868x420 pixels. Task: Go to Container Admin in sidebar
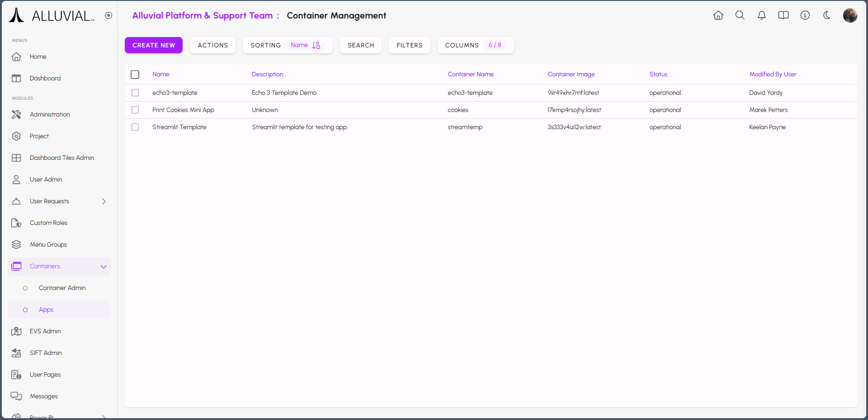pyautogui.click(x=62, y=288)
